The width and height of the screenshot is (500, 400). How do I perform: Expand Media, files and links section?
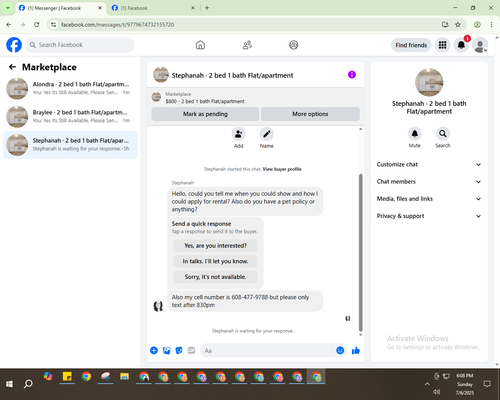tap(429, 199)
